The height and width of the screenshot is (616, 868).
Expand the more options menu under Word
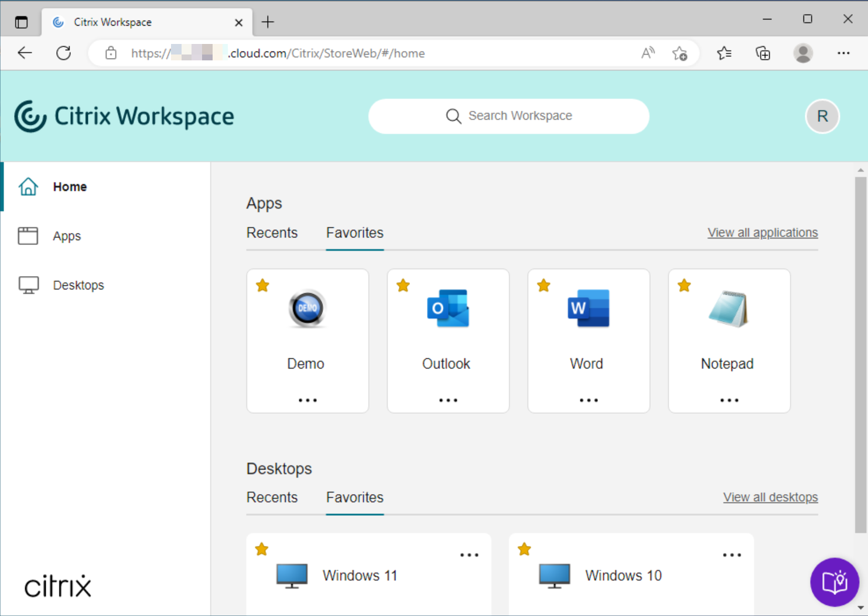[x=589, y=400]
